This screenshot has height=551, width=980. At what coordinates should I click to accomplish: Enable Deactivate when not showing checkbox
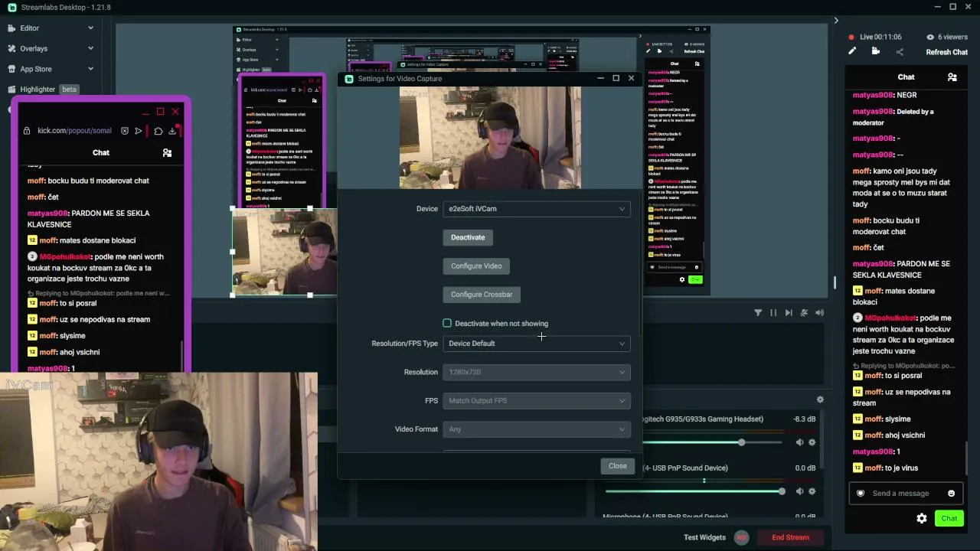point(447,324)
